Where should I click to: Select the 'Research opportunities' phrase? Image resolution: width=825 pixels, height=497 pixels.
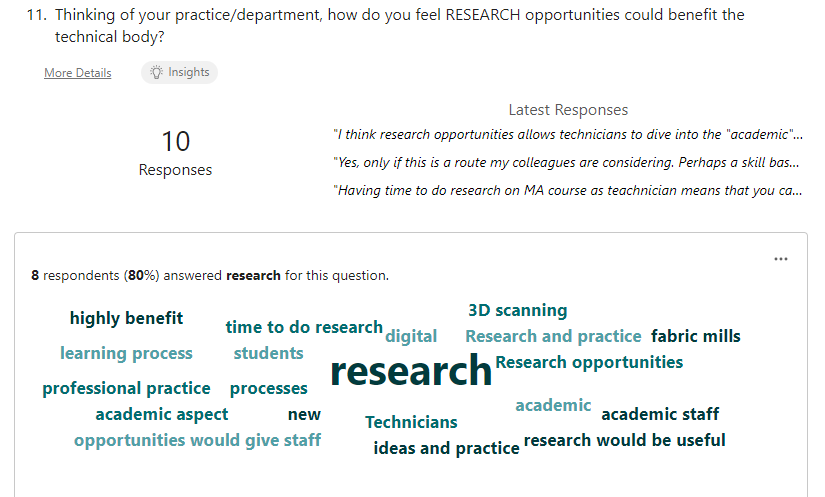[589, 362]
